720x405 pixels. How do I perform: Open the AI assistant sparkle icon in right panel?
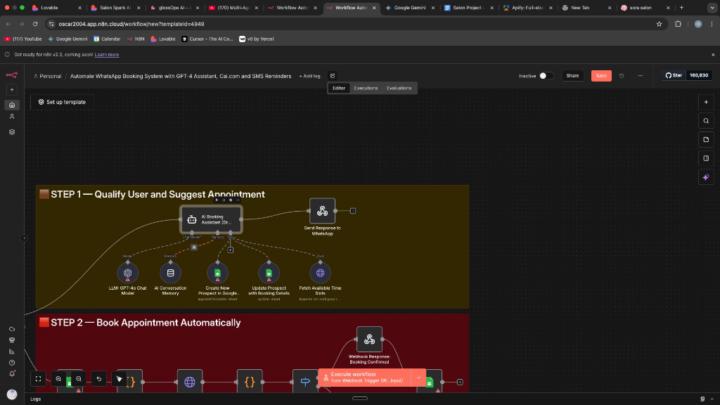(706, 177)
